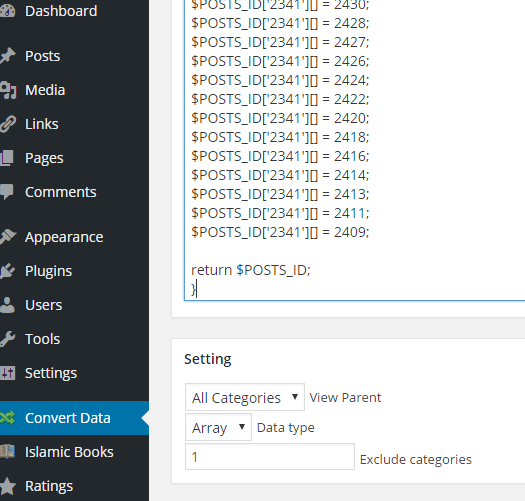Click the Plugins plug icon
Viewport: 525px width, 501px height.
click(7, 271)
